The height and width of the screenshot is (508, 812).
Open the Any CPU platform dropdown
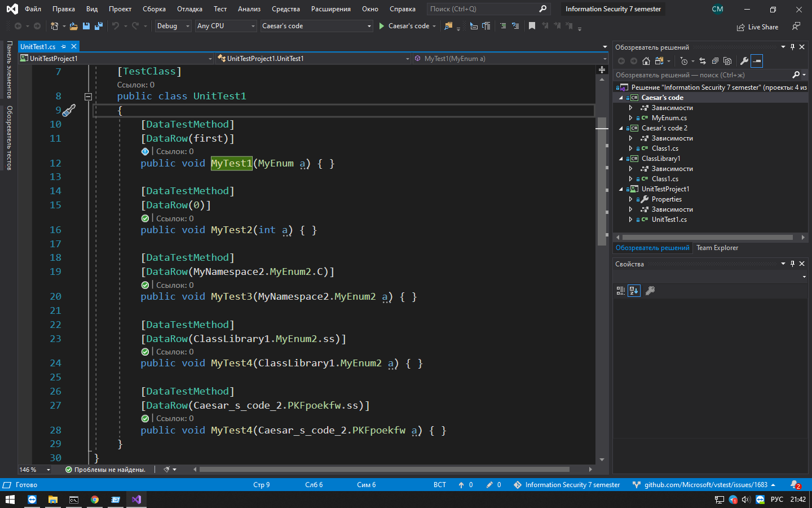226,26
